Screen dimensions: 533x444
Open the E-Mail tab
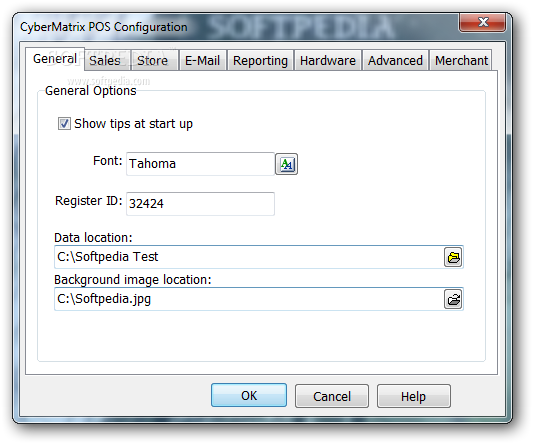coord(203,61)
